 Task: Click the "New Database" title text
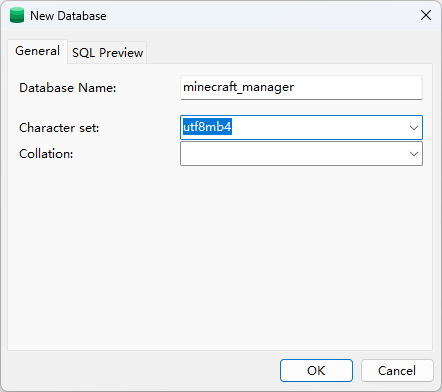pyautogui.click(x=68, y=16)
